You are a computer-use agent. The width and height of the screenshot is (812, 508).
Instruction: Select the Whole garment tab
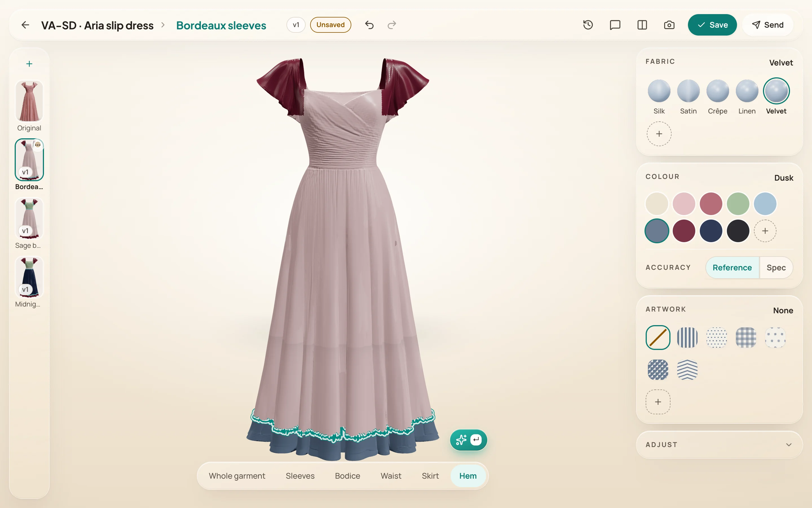point(237,476)
